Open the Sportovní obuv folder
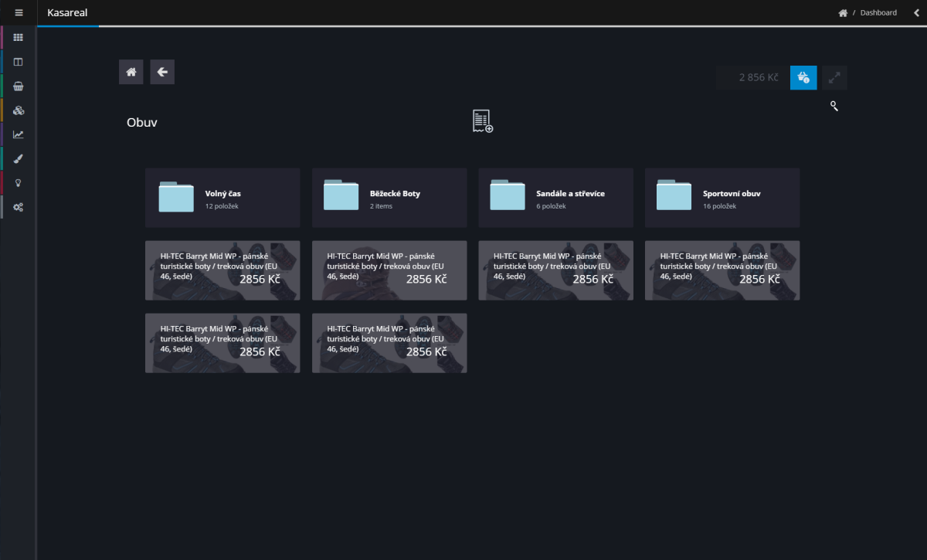The height and width of the screenshot is (560, 927). (722, 198)
